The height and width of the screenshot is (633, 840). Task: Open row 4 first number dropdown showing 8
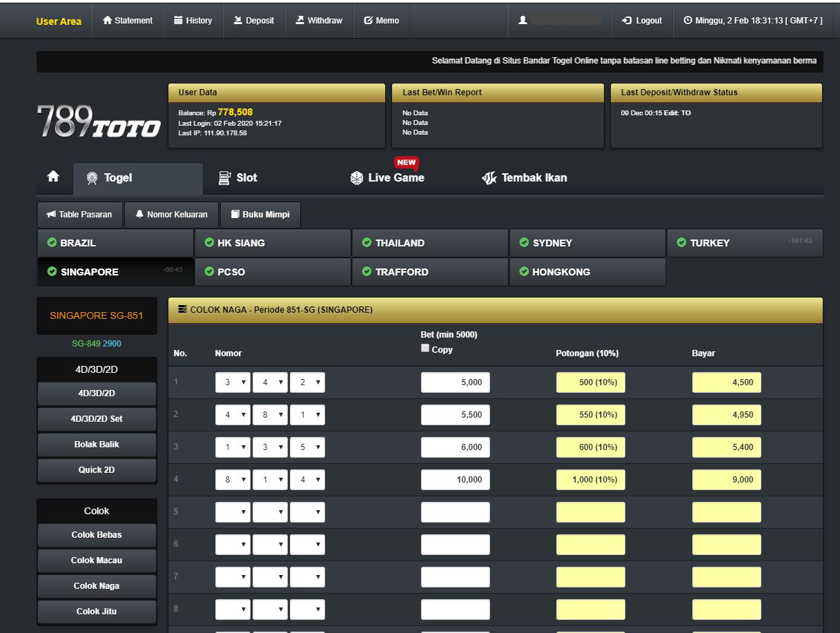click(233, 480)
